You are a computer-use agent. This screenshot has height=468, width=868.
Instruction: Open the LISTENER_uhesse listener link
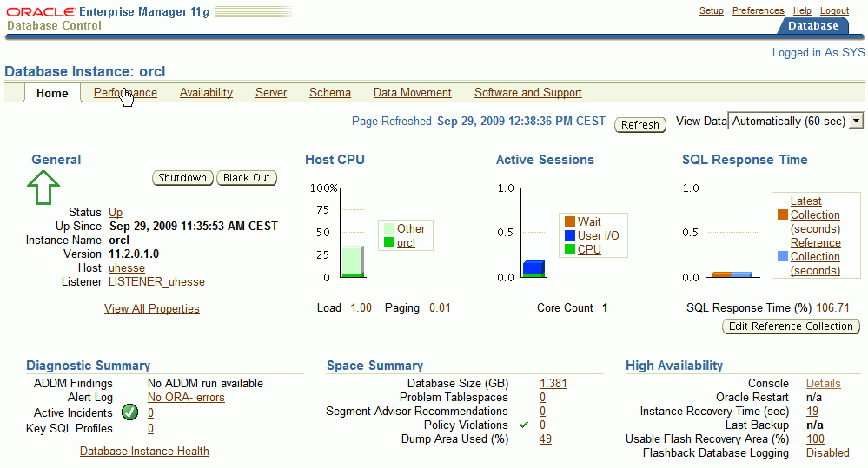coord(156,282)
